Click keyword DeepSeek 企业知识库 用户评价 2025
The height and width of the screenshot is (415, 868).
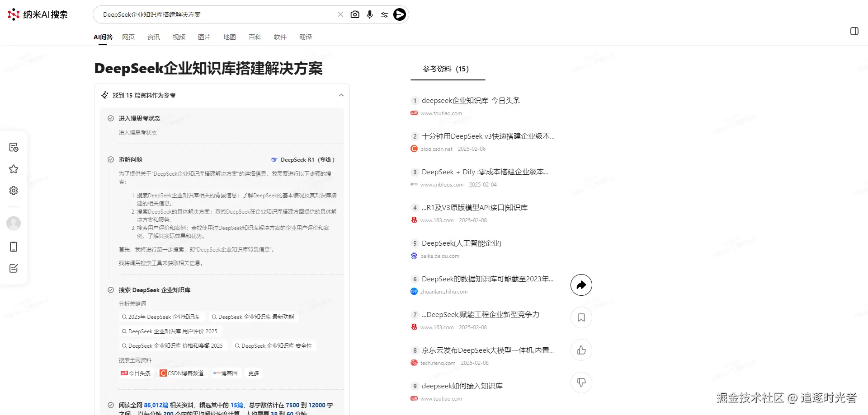tap(170, 331)
